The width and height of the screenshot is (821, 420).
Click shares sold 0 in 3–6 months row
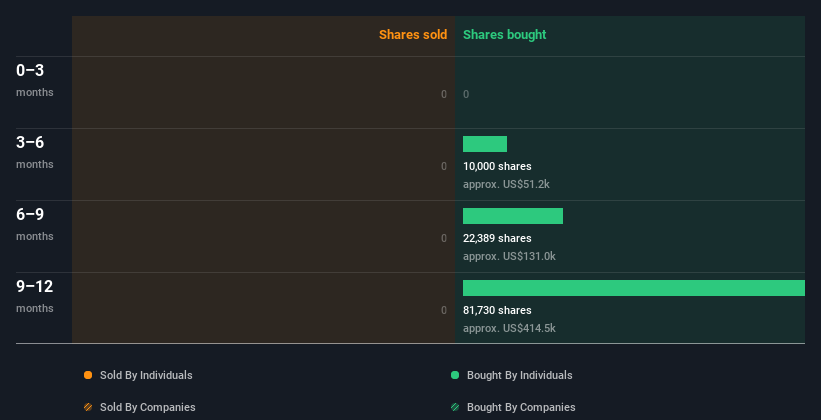click(444, 166)
